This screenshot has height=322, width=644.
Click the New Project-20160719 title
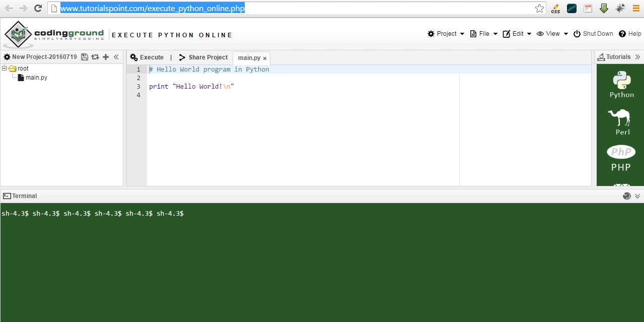tap(44, 57)
